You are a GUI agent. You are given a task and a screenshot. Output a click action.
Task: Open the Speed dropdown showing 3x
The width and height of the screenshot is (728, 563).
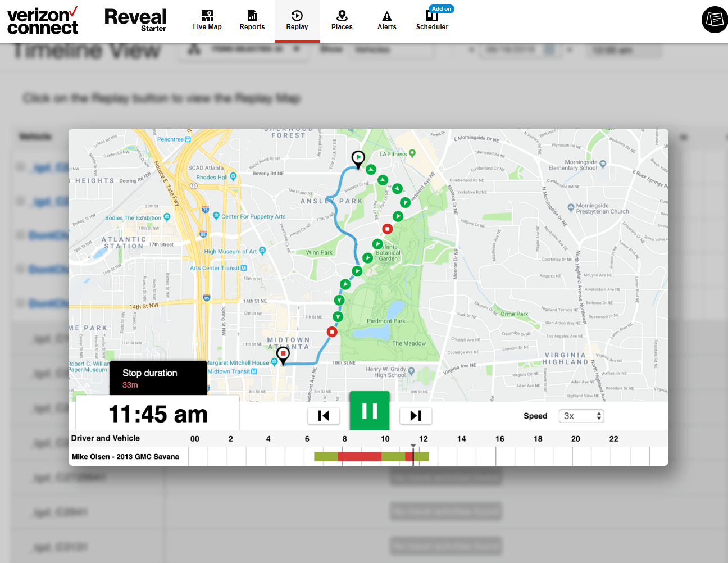click(x=581, y=416)
